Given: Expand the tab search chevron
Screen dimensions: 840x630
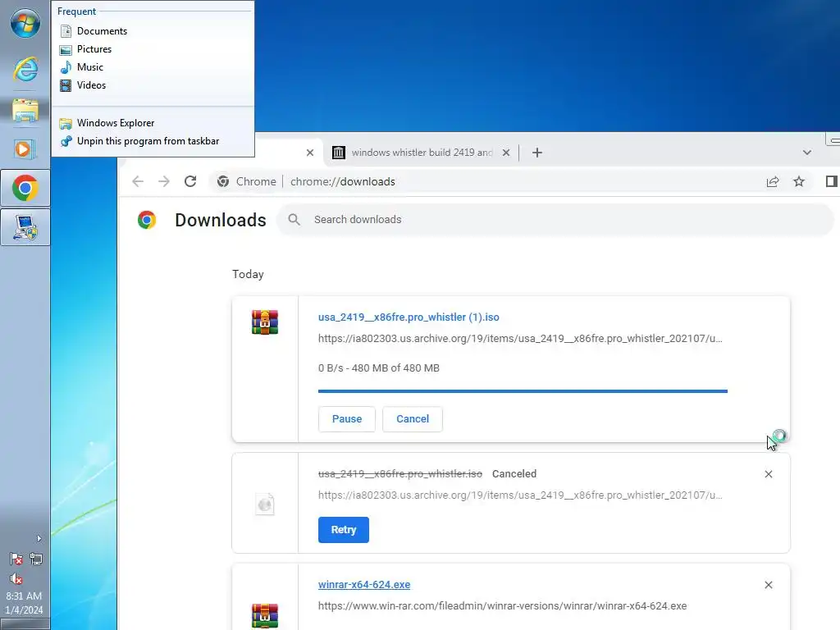Looking at the screenshot, I should [x=807, y=153].
